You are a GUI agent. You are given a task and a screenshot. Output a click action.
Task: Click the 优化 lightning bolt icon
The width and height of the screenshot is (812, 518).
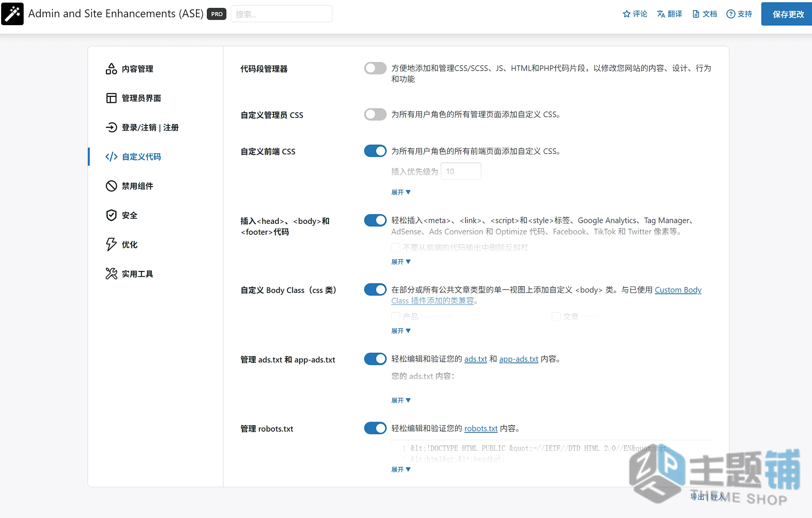pyautogui.click(x=111, y=245)
